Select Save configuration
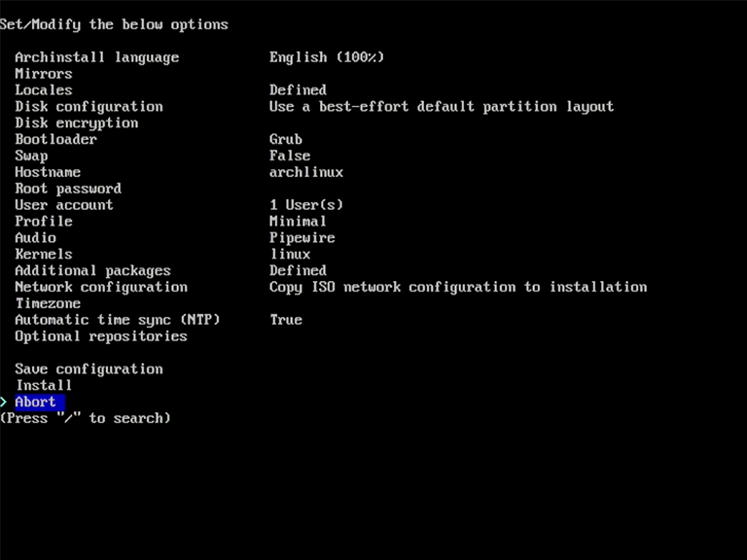Image resolution: width=747 pixels, height=560 pixels. (89, 369)
